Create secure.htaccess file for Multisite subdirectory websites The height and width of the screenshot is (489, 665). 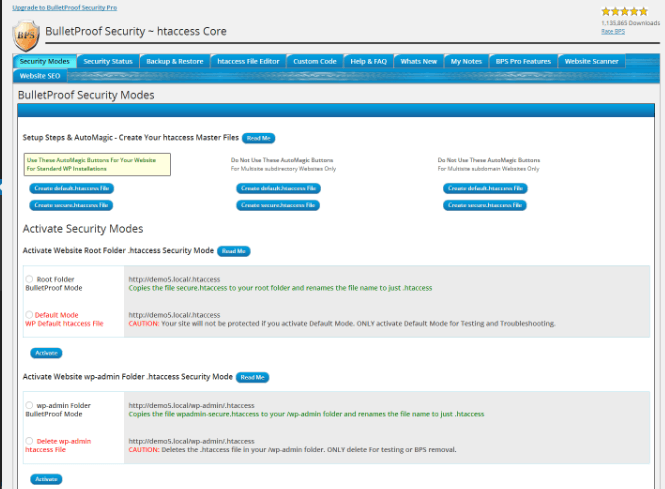click(x=278, y=205)
